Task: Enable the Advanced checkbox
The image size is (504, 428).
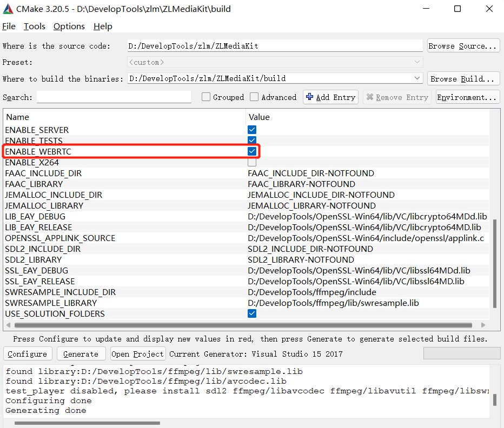Action: click(x=254, y=97)
